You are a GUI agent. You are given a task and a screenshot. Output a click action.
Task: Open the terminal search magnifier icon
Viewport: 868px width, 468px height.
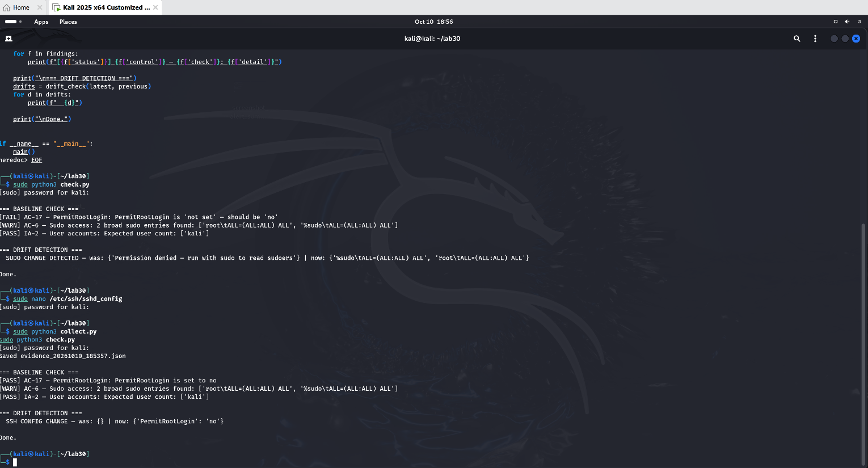point(797,39)
